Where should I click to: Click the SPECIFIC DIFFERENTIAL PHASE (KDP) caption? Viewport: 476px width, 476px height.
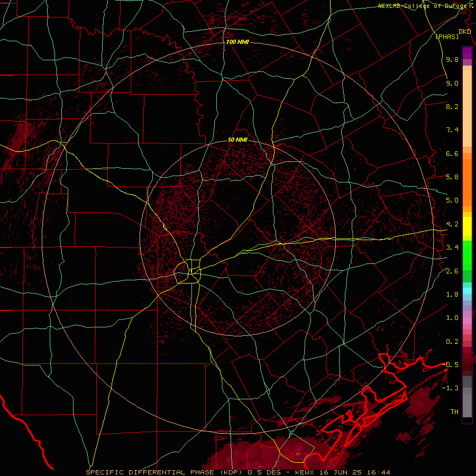pos(165,472)
